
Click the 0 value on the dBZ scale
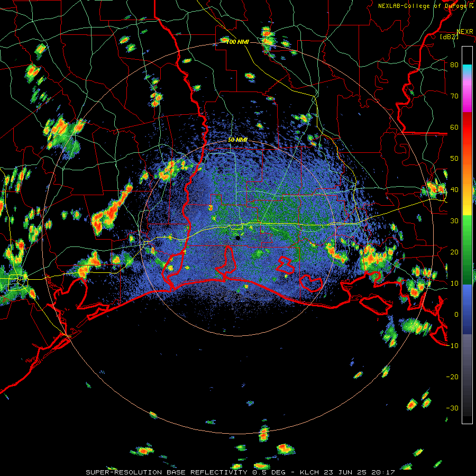456,315
